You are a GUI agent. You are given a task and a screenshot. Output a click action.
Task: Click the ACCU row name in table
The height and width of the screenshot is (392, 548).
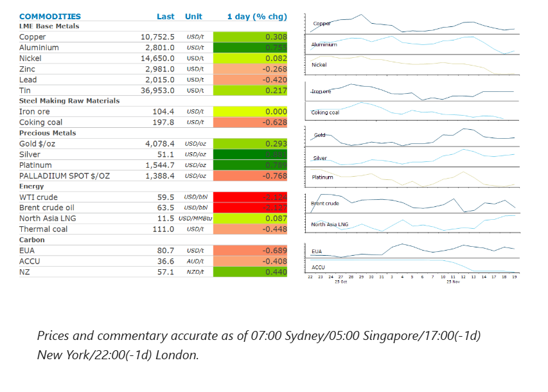point(30,261)
